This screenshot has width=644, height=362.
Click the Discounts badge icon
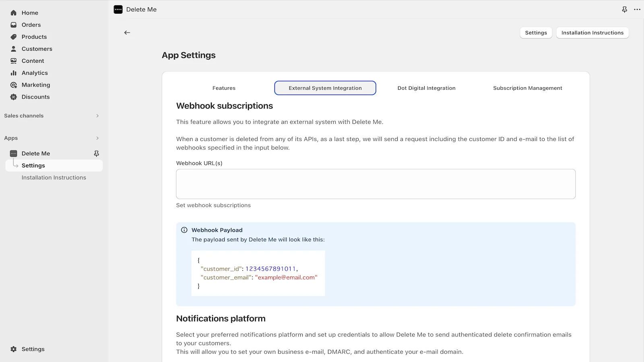tap(14, 97)
